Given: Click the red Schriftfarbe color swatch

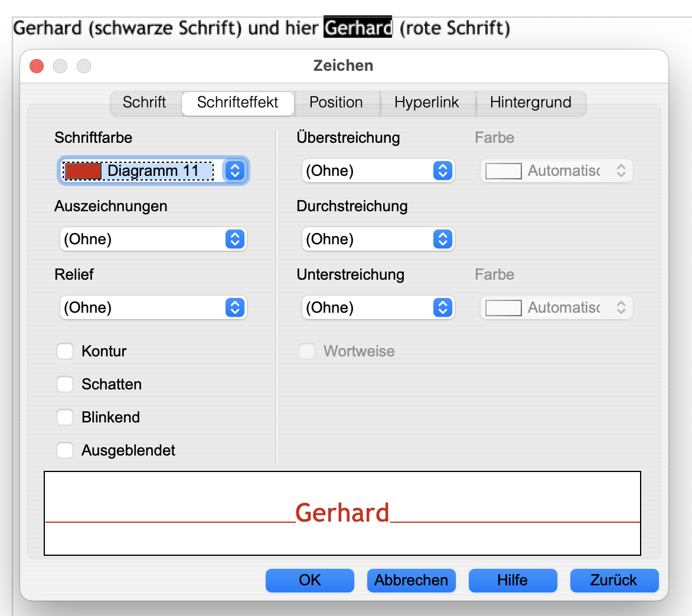Looking at the screenshot, I should tap(83, 171).
